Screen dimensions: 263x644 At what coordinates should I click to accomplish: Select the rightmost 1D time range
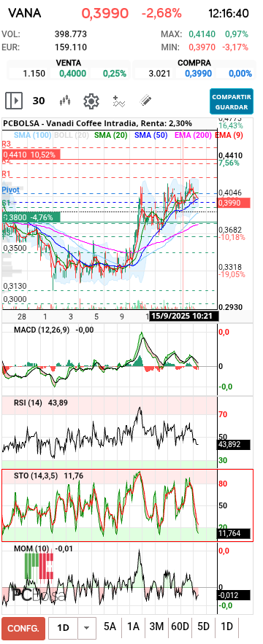click(226, 626)
